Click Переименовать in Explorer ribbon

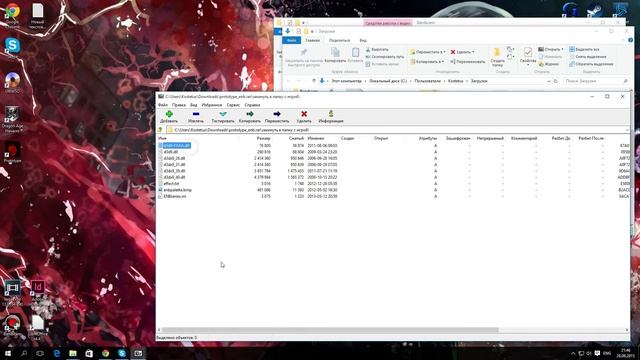coord(468,62)
